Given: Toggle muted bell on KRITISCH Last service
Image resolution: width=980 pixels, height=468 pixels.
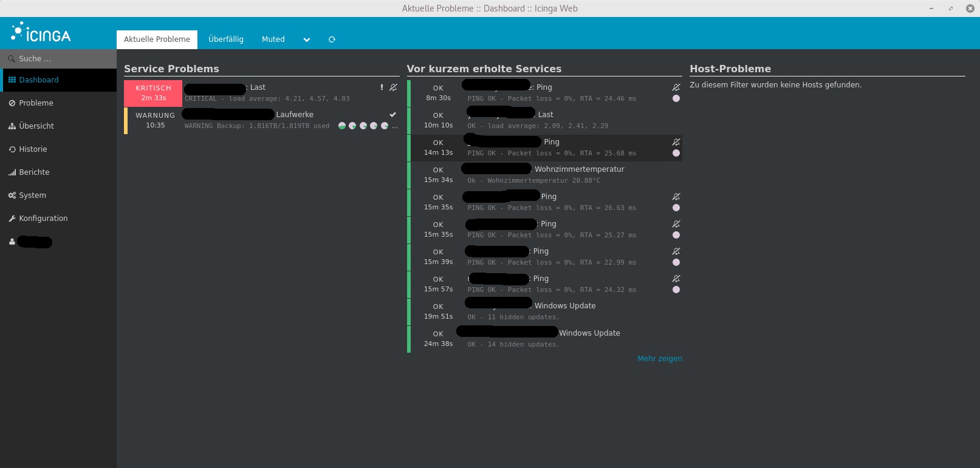Looking at the screenshot, I should click(x=393, y=87).
